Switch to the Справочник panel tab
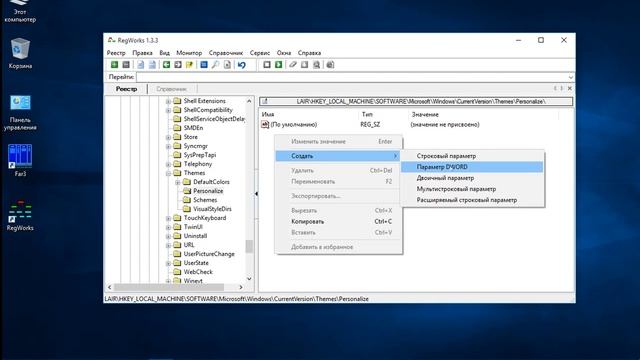 coord(171,89)
